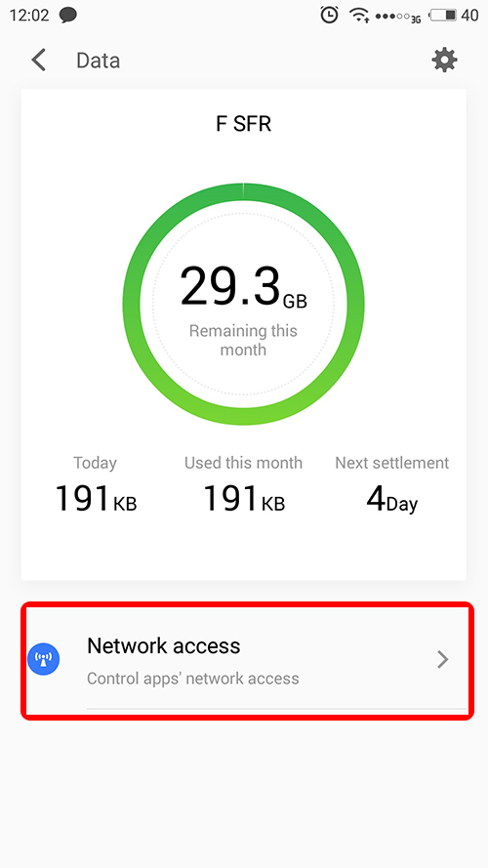Tap the chat bubble notification icon

[68, 16]
